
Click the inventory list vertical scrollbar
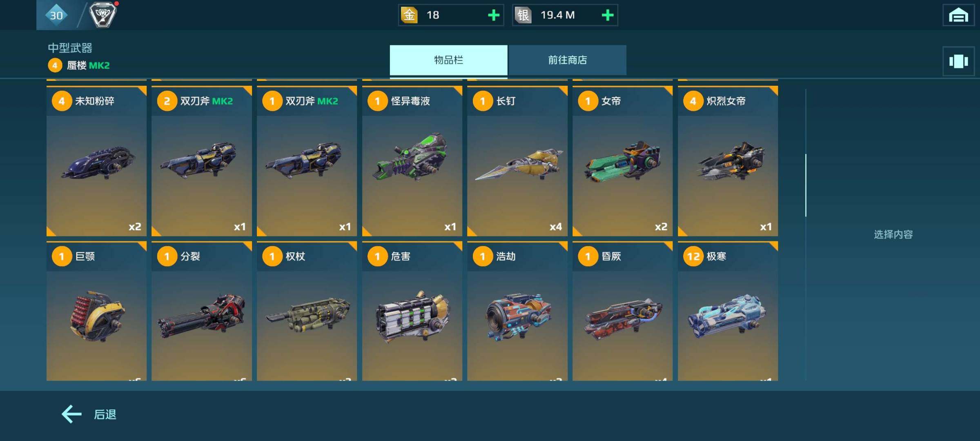[x=806, y=185]
